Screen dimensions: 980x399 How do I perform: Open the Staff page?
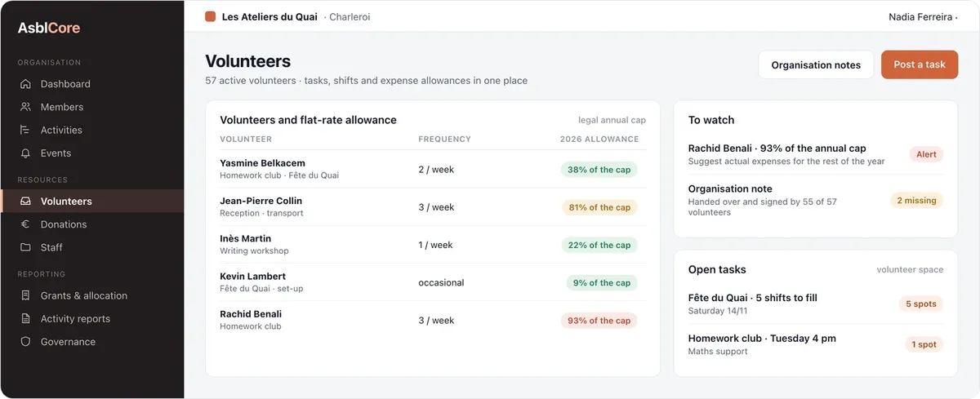91,247
